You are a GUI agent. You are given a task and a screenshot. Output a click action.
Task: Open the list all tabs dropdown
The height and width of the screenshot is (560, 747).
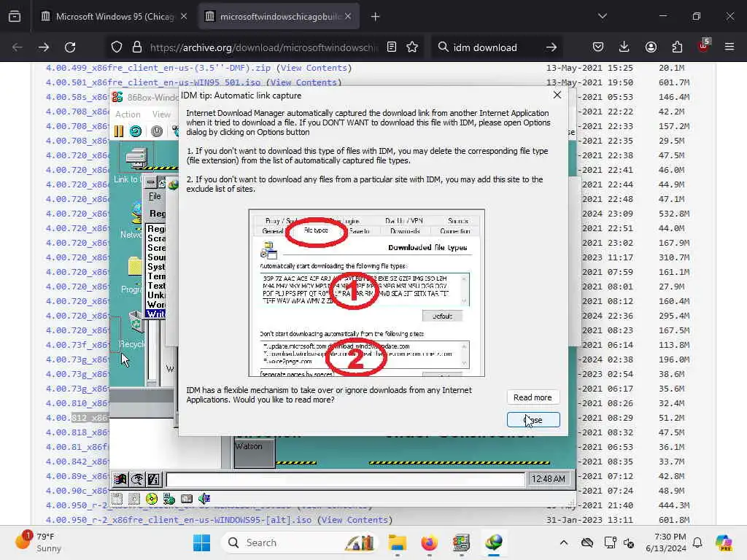(602, 16)
